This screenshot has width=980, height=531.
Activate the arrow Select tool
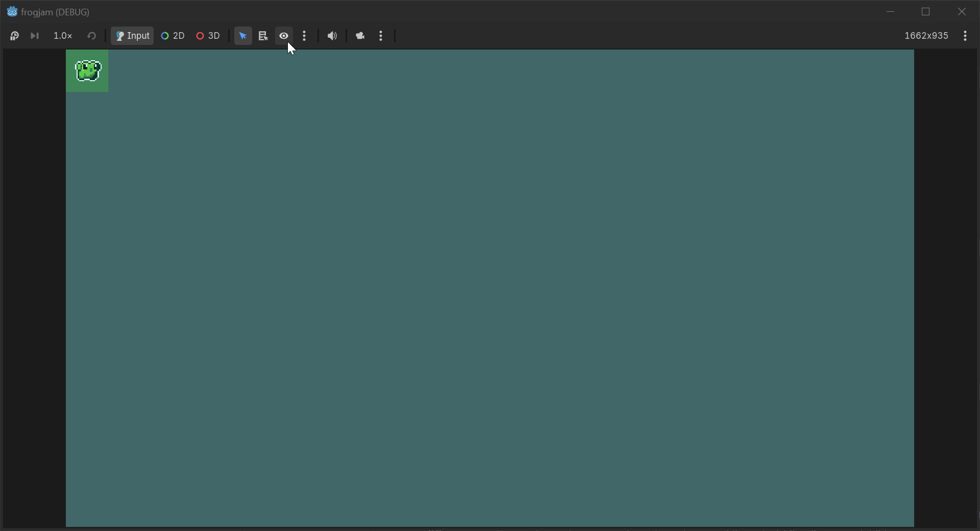point(243,36)
